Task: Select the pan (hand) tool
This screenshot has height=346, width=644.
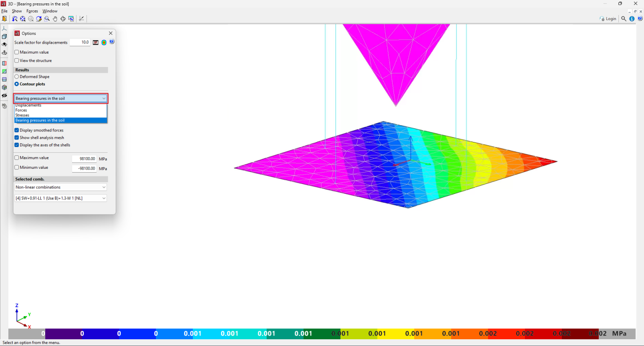Action: pyautogui.click(x=55, y=18)
